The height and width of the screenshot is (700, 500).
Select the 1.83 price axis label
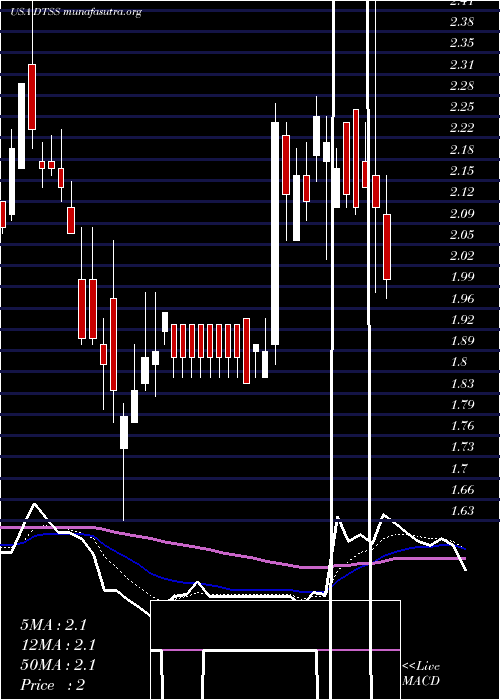click(462, 383)
